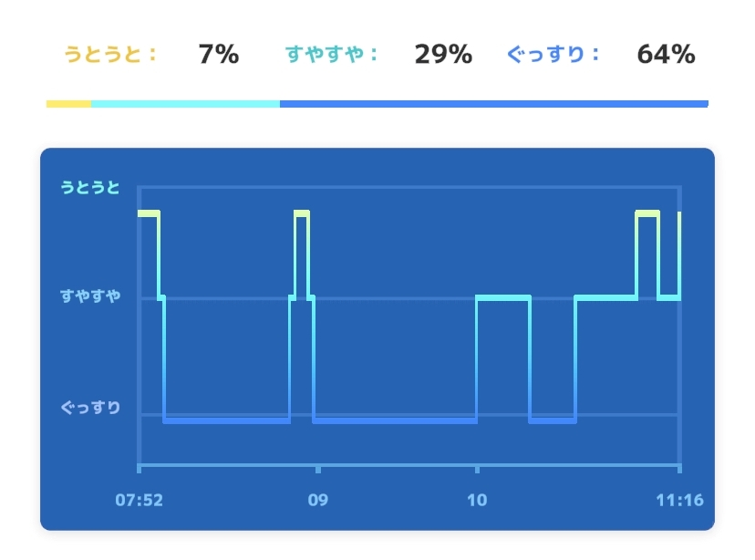Click the ぐっすり axis label on the chart
Image resolution: width=755 pixels, height=560 pixels.
click(x=90, y=408)
